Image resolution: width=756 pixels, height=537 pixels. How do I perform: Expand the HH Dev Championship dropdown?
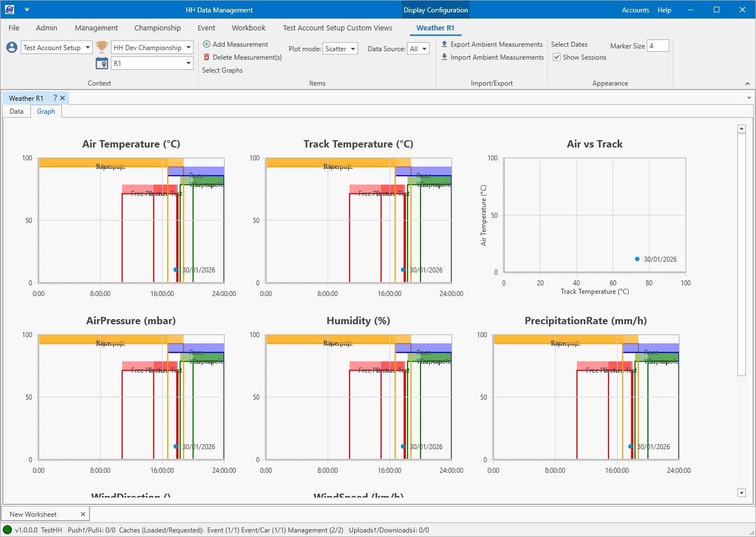click(x=189, y=48)
